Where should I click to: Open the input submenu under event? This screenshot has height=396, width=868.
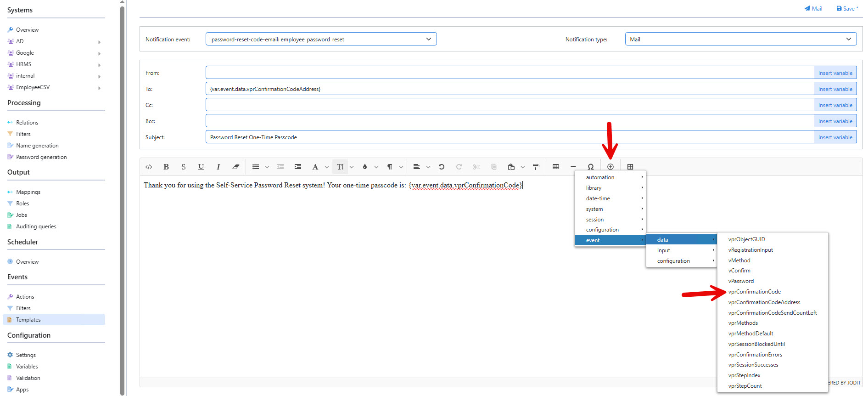click(682, 250)
